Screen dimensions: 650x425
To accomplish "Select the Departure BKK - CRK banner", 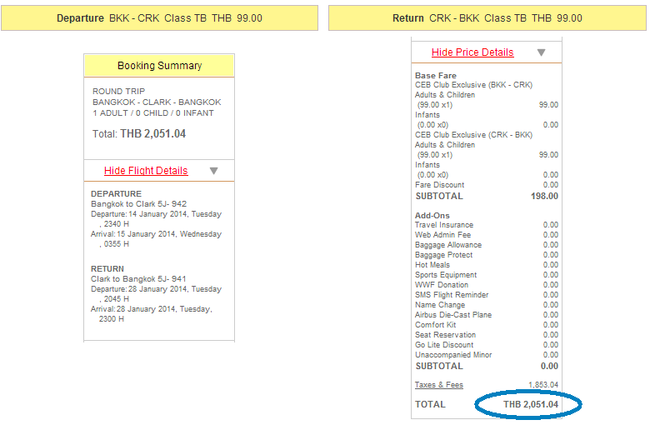I will coord(160,18).
